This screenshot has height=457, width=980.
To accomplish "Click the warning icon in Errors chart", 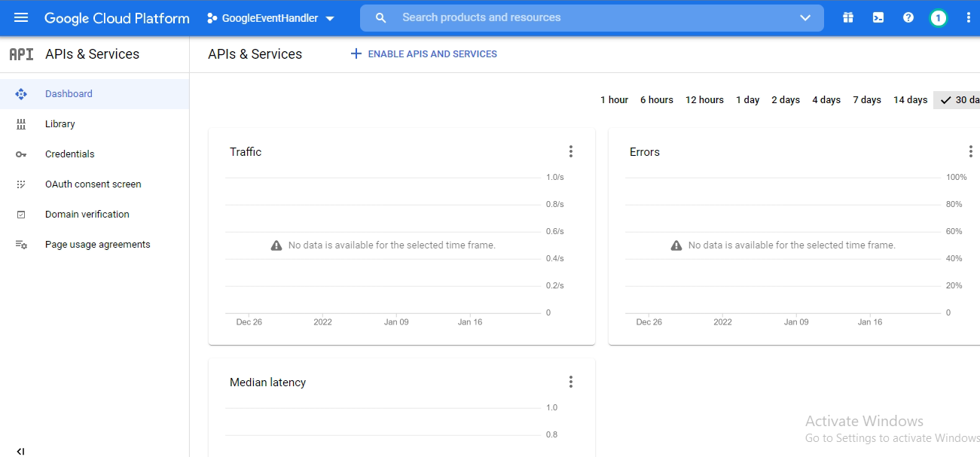I will pos(676,245).
